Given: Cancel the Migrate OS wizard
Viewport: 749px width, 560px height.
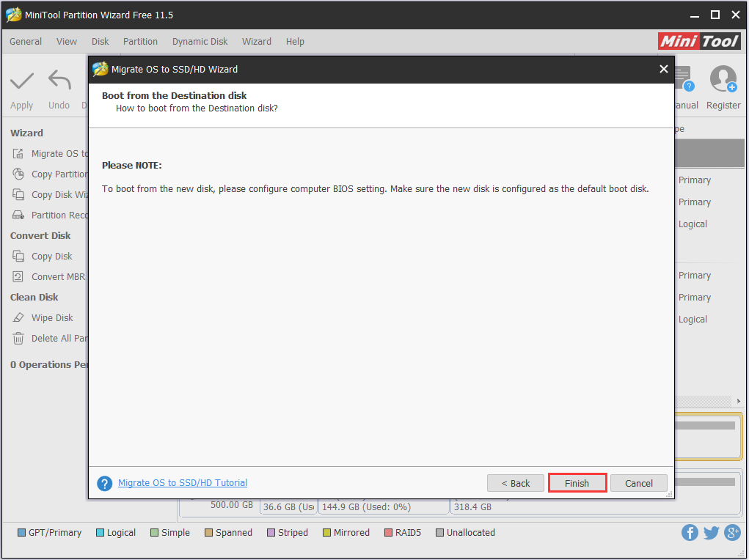Looking at the screenshot, I should tap(639, 483).
